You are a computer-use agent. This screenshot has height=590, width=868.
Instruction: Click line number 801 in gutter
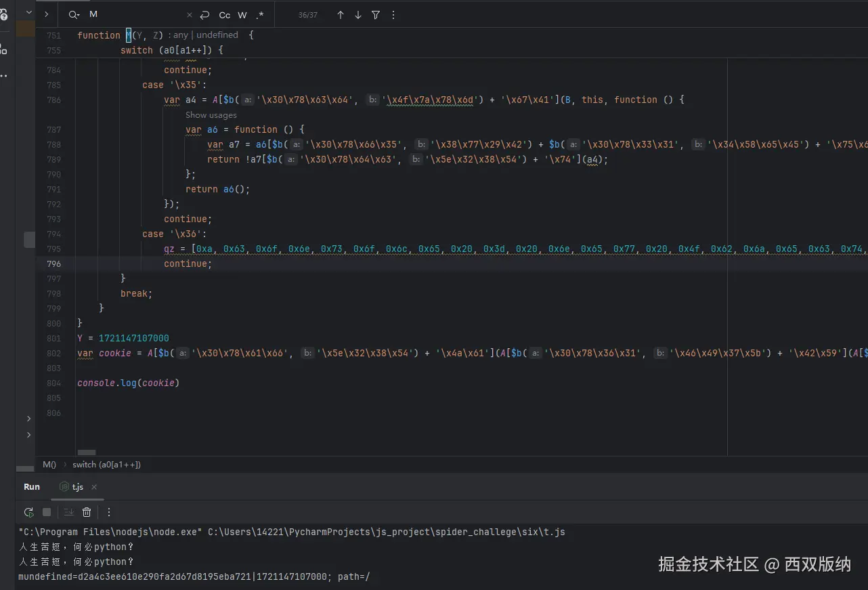pyautogui.click(x=53, y=339)
